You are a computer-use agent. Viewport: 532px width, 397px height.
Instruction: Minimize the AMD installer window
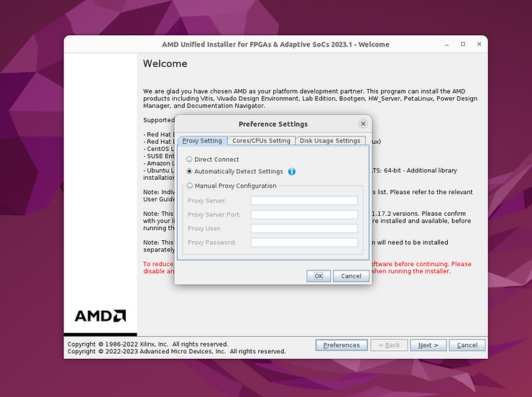click(447, 45)
